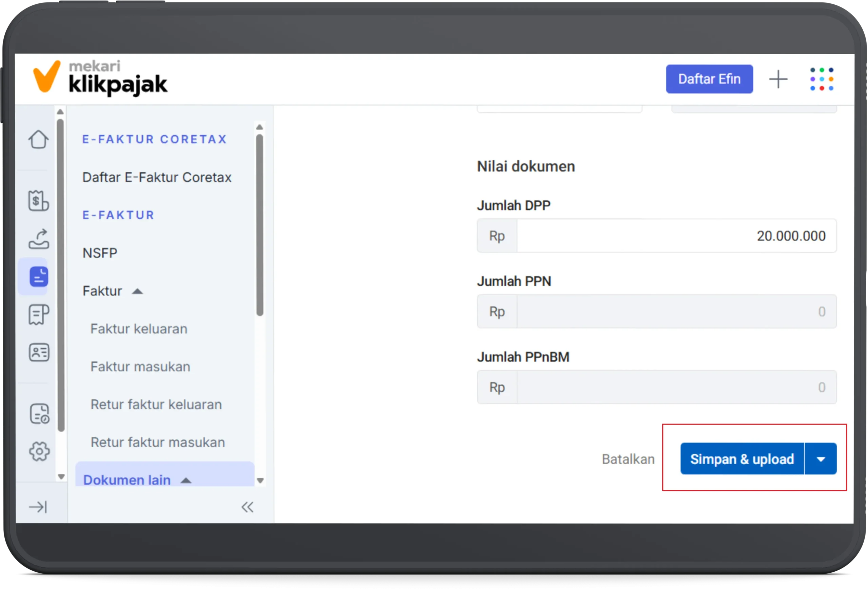The width and height of the screenshot is (868, 592).
Task: Open the Simpan & upload dropdown arrow
Action: pyautogui.click(x=821, y=459)
